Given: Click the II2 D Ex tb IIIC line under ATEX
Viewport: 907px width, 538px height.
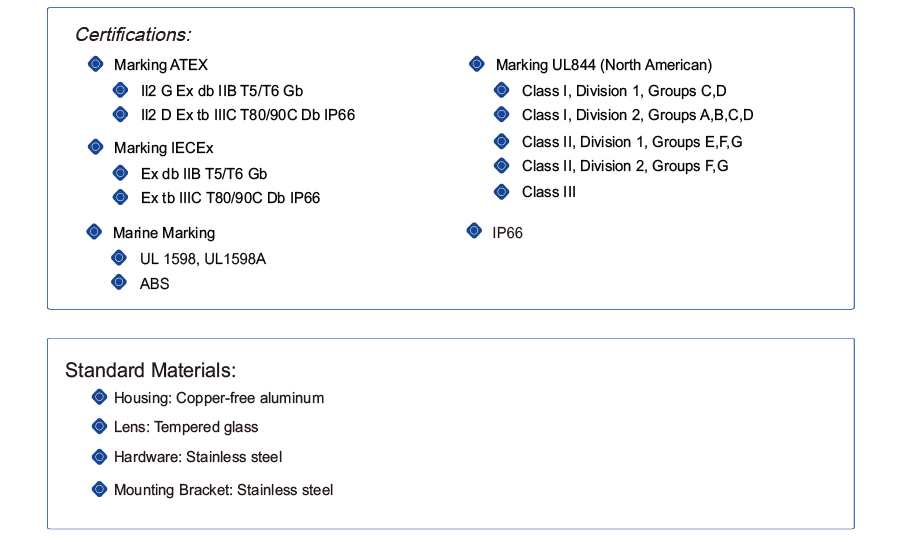Looking at the screenshot, I should point(248,114).
